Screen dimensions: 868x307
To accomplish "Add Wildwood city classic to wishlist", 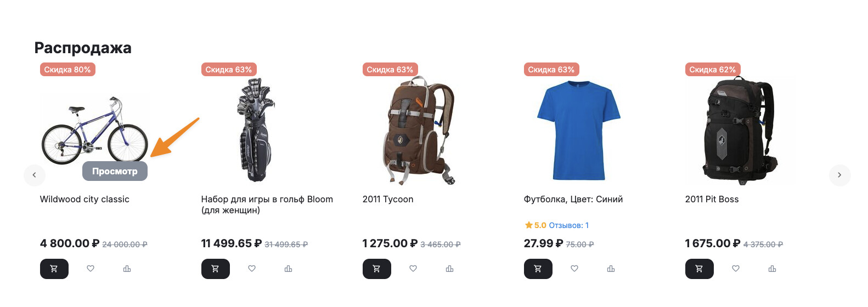I will 91,269.
